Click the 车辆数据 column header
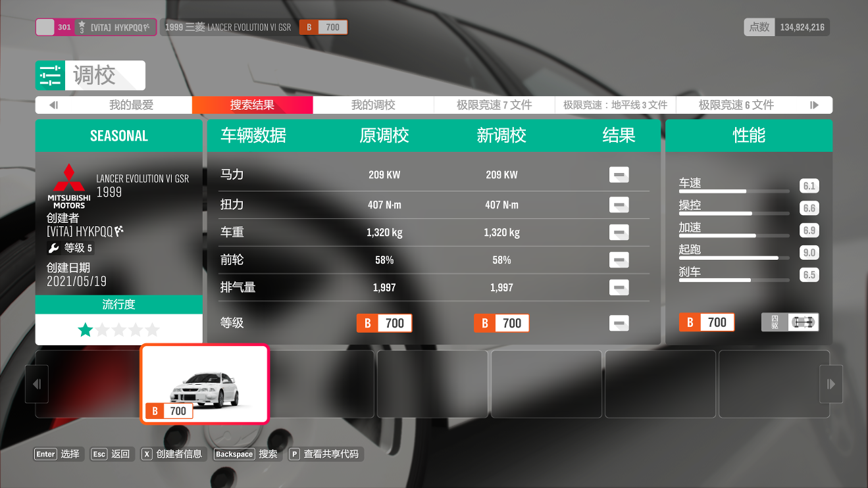 point(253,135)
